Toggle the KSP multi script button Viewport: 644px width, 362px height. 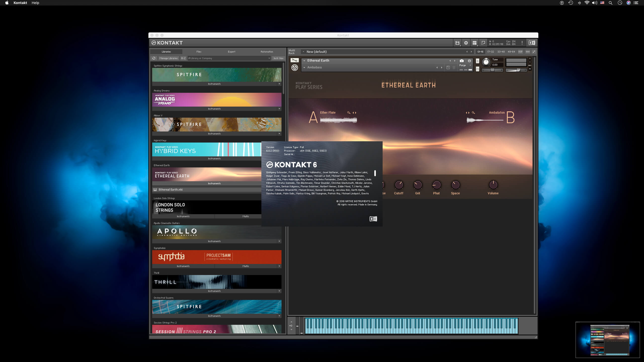[520, 52]
